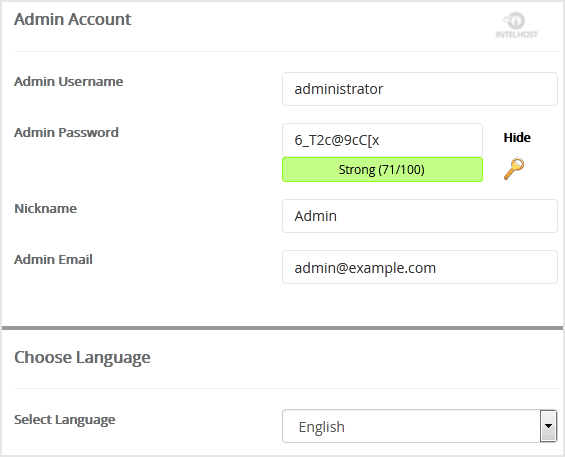Click the Select Language label
The width and height of the screenshot is (565, 457).
64,420
